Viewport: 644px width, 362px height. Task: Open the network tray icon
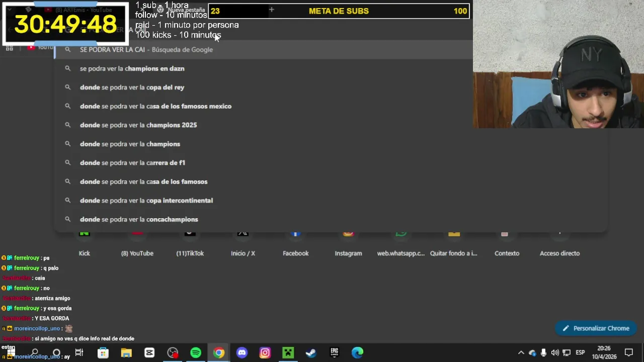tap(566, 352)
